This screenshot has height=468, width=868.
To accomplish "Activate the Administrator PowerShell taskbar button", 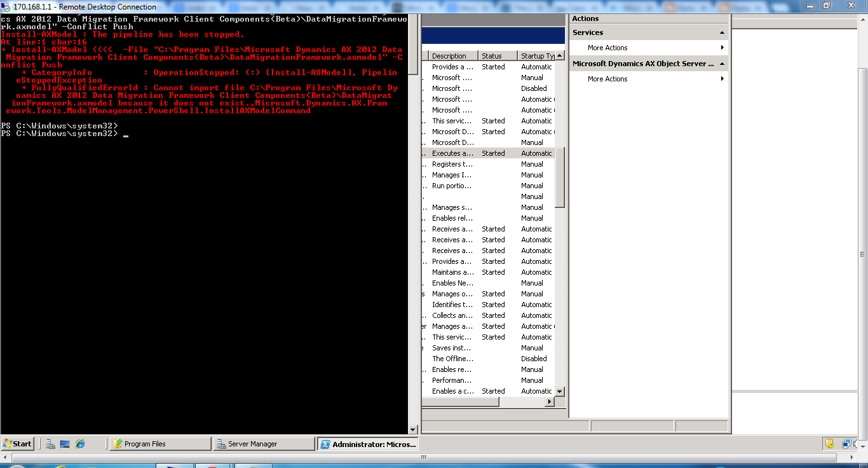I will pos(367,444).
